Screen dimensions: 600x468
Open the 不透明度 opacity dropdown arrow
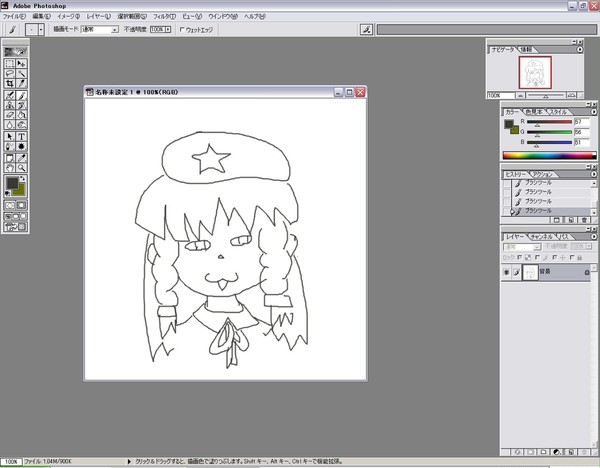[168, 29]
